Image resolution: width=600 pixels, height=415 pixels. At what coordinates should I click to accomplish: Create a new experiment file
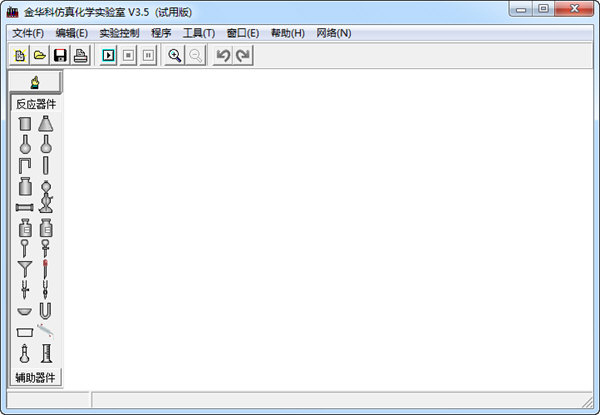20,56
